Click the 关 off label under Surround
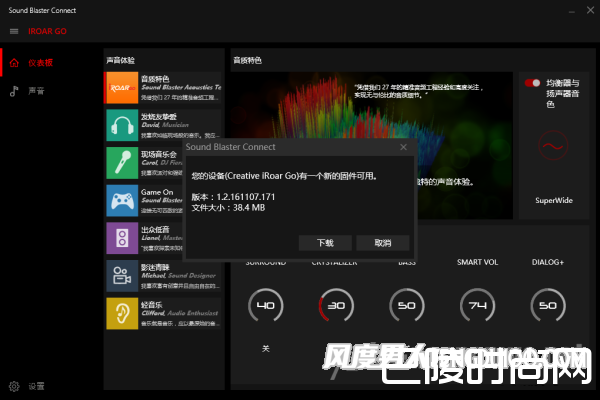Screen dimensions: 600x400 click(266, 348)
